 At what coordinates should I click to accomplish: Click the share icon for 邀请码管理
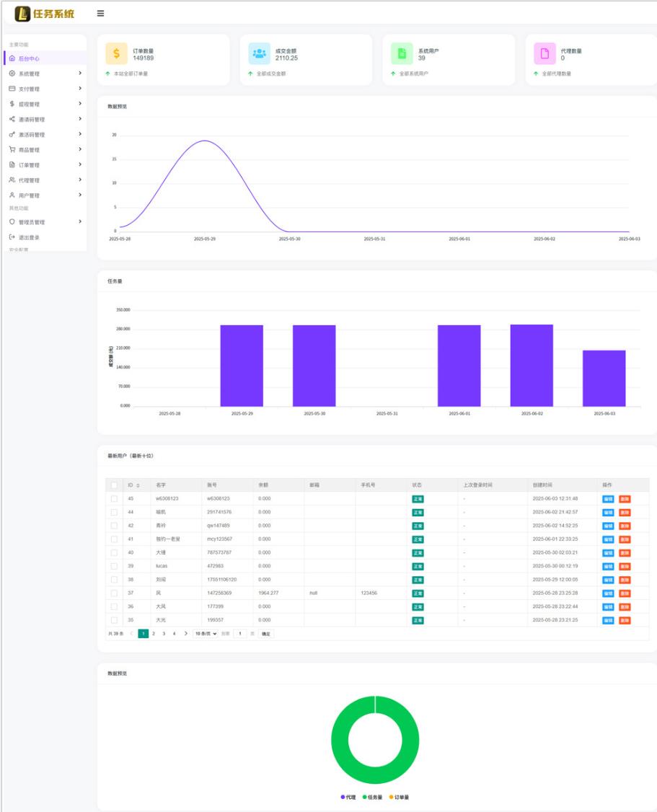12,120
